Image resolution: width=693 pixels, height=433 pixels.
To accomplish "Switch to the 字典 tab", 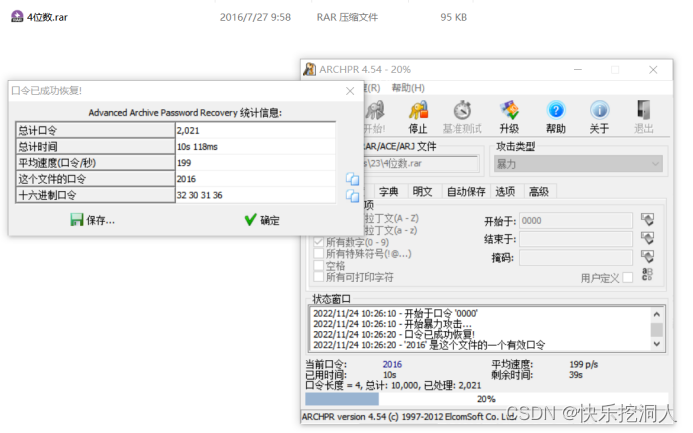I will (388, 191).
